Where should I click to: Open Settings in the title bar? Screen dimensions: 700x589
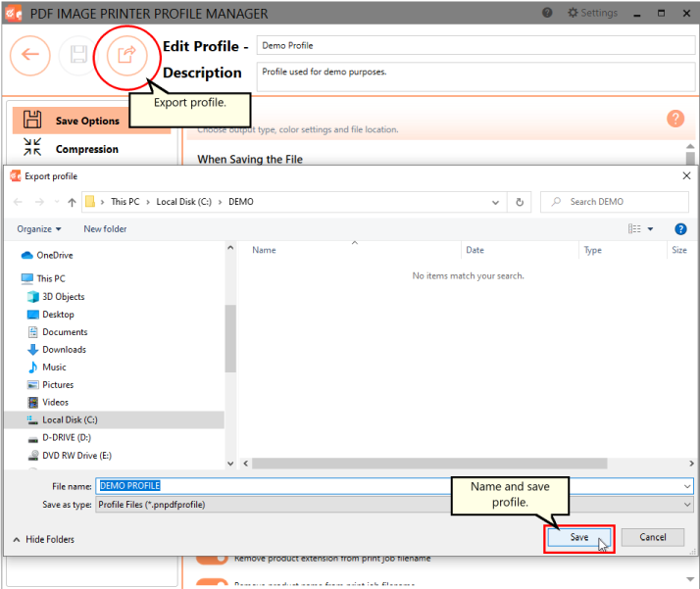(592, 13)
